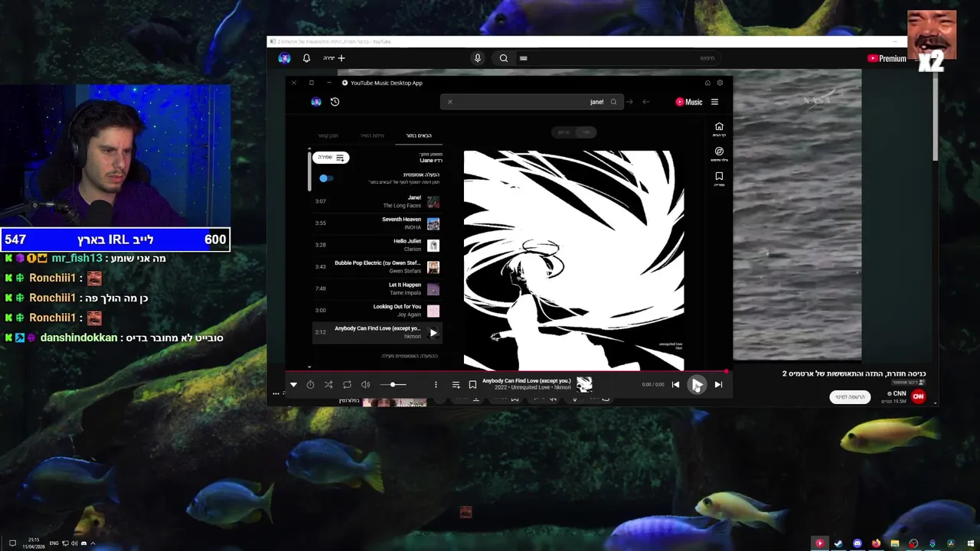Go back to the previous track

click(x=675, y=385)
